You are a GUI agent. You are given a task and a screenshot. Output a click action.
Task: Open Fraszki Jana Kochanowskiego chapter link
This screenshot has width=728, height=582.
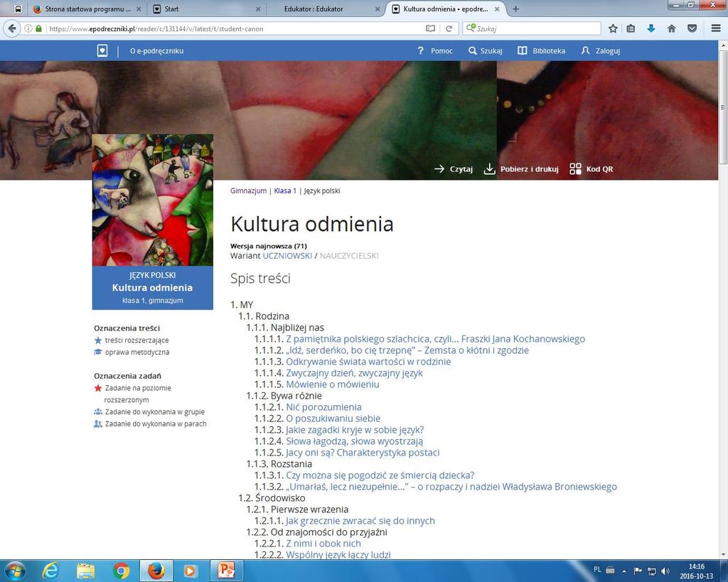435,339
